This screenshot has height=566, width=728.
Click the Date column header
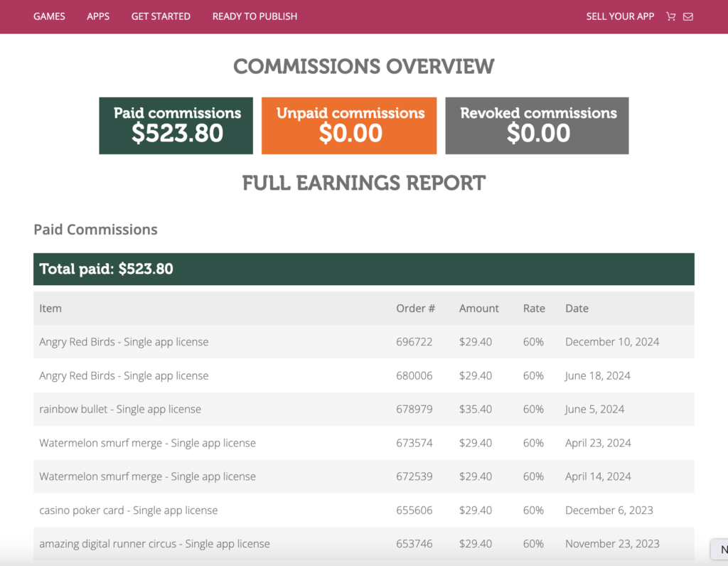pos(577,309)
